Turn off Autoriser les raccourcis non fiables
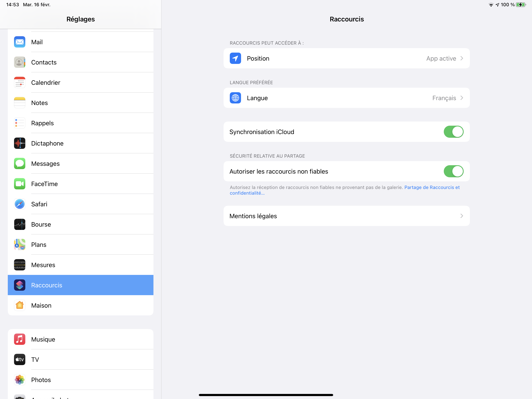 pyautogui.click(x=453, y=171)
